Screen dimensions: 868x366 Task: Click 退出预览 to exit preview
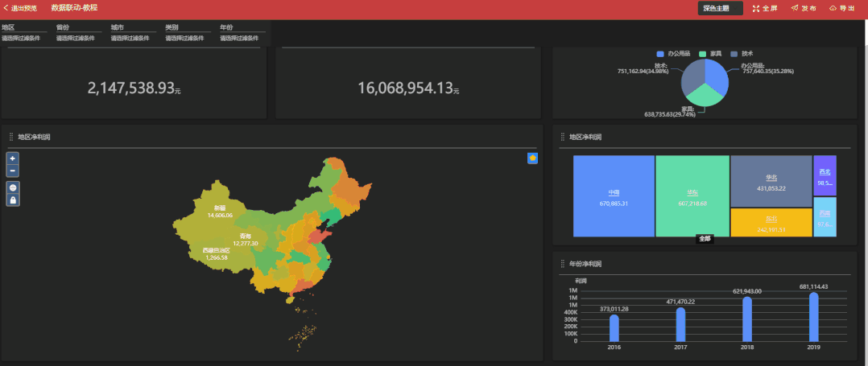20,8
